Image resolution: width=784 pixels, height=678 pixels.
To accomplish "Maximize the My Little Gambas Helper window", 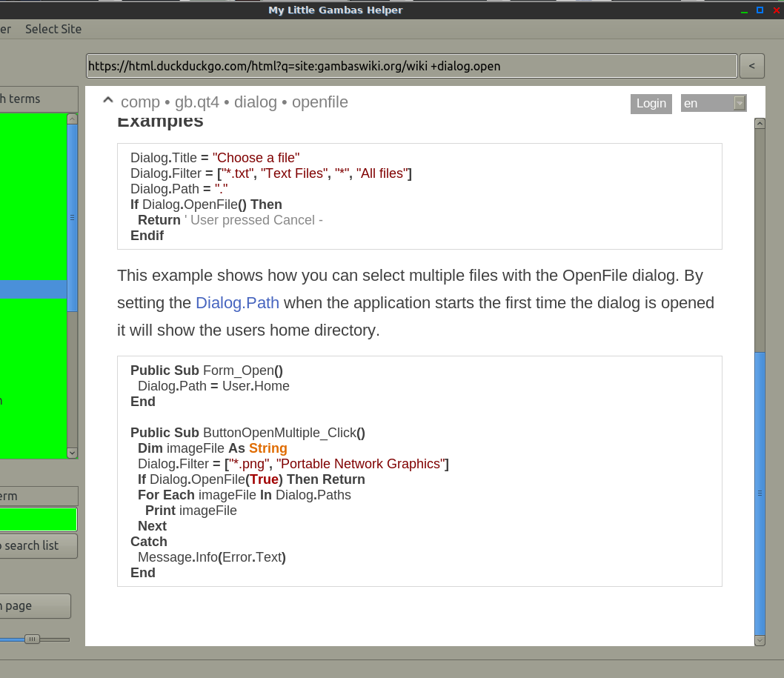I will [x=760, y=10].
